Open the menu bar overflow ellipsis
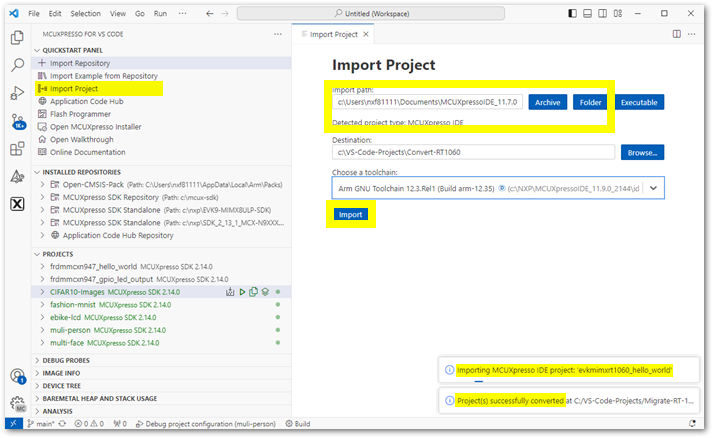The height and width of the screenshot is (438, 713). (182, 14)
